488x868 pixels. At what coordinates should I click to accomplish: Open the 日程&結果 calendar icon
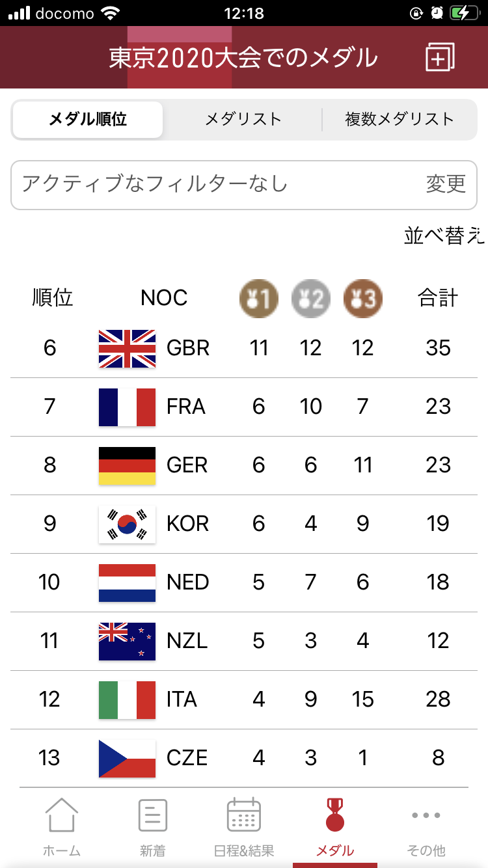pos(244,815)
